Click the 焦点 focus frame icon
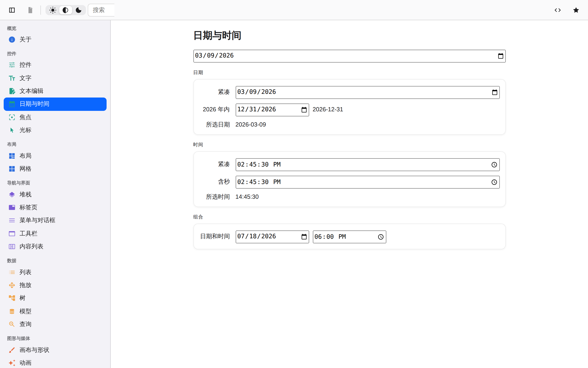The image size is (588, 368). pos(12,117)
